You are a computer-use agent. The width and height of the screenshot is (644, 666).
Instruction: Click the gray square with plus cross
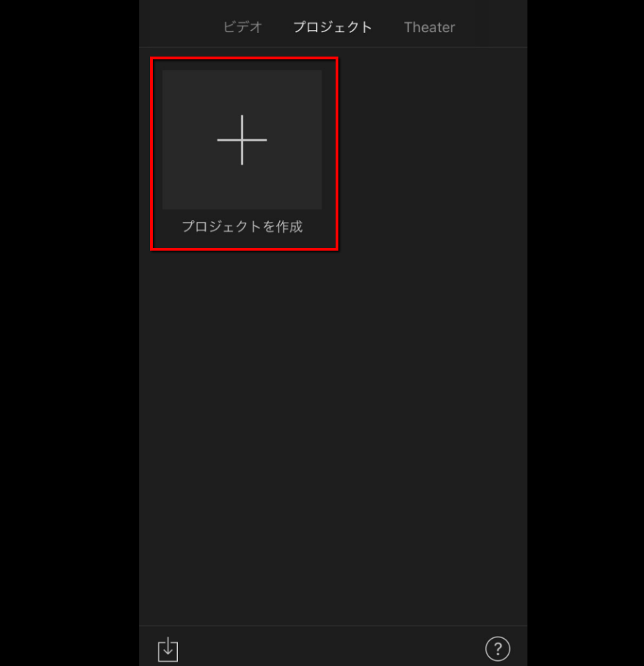[242, 140]
